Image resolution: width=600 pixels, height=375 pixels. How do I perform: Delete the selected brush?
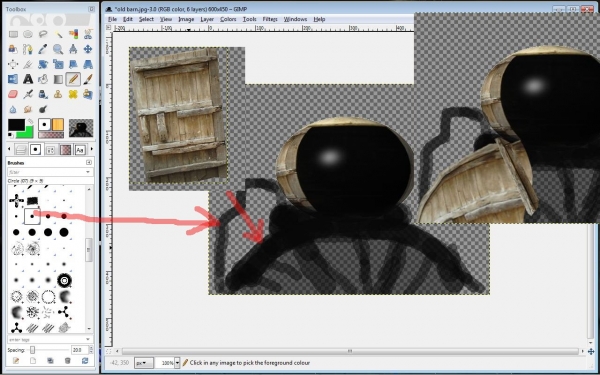click(x=67, y=361)
